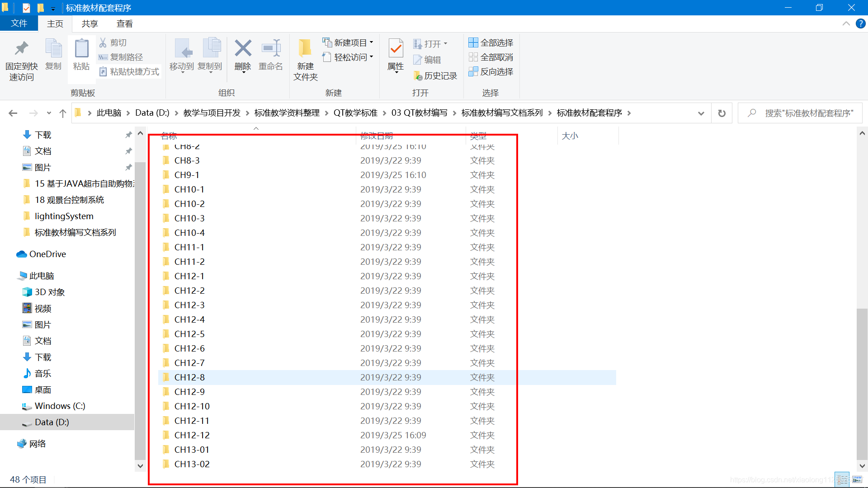Open the File menu tab
The image size is (868, 488).
(x=19, y=23)
